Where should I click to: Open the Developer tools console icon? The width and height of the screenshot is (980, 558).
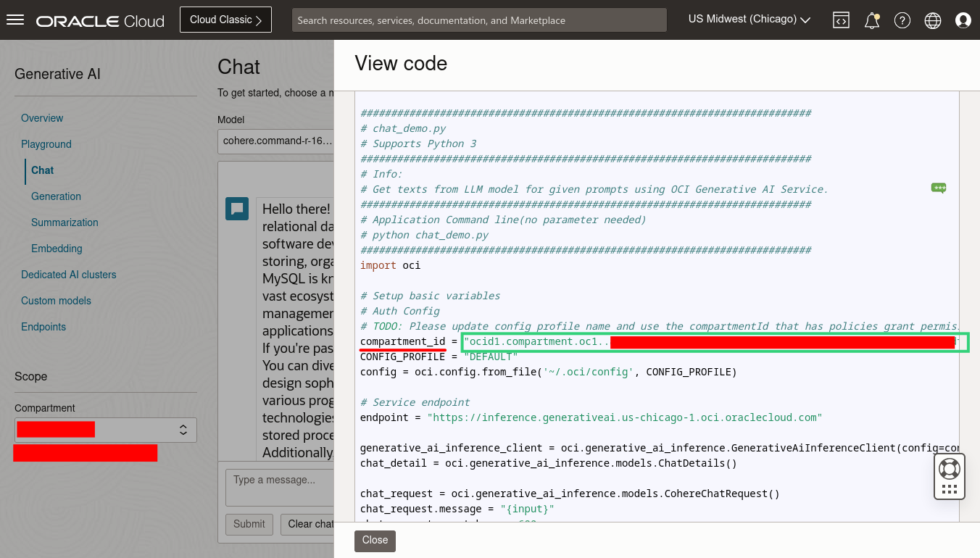pyautogui.click(x=841, y=20)
